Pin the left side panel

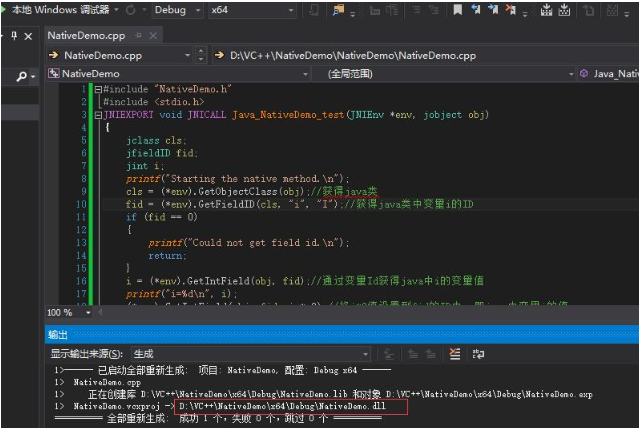[x=14, y=36]
